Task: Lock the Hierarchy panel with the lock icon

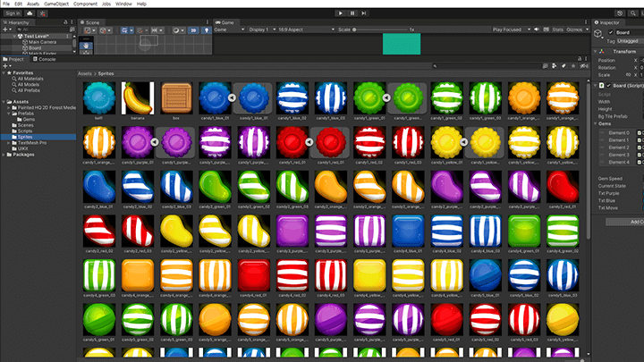Action: 65,22
